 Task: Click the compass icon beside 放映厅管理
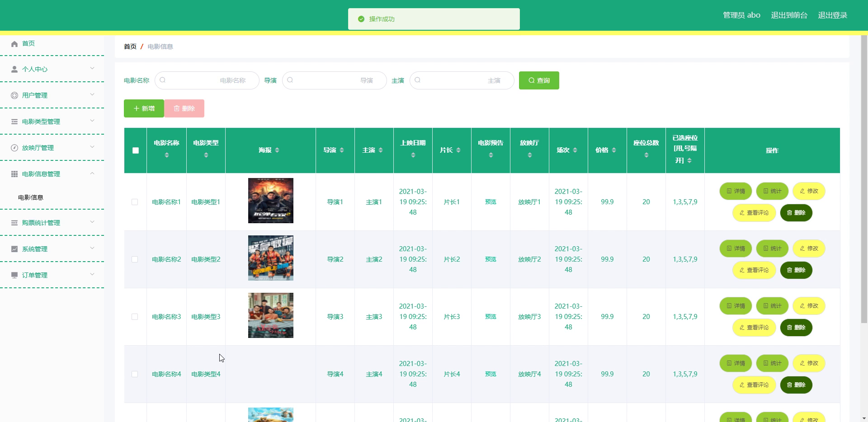point(14,148)
